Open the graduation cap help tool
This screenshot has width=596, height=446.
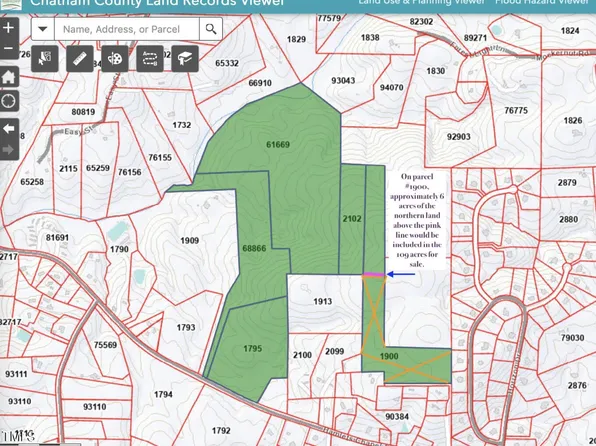[185, 59]
